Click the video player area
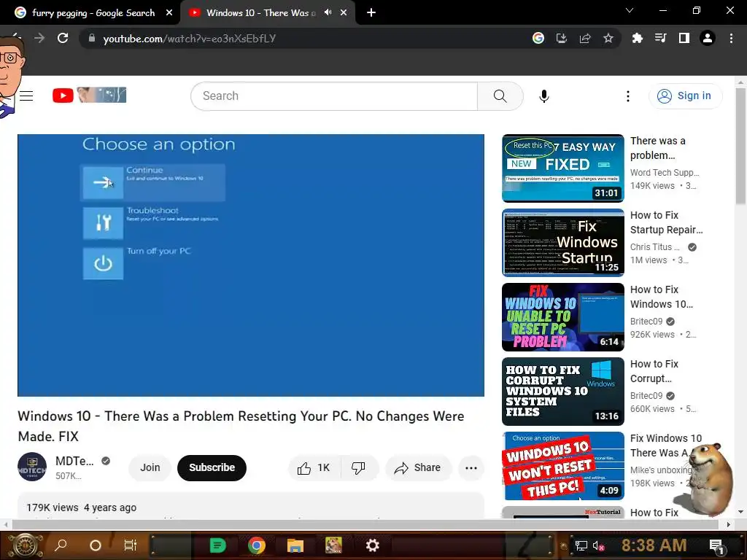The image size is (747, 560). point(251,265)
